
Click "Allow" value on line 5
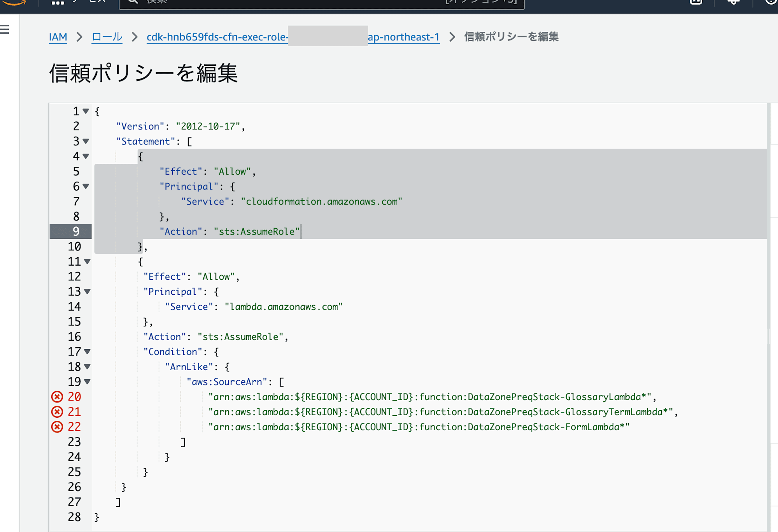[x=232, y=171]
